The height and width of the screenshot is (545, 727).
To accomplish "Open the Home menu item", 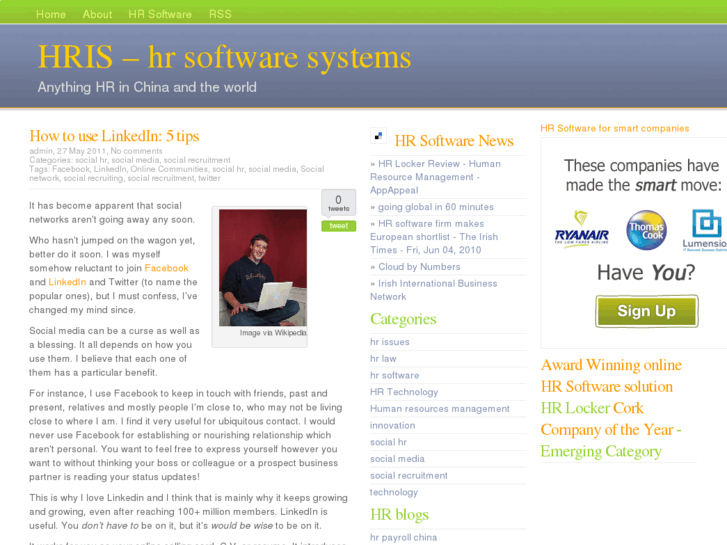I will point(51,14).
